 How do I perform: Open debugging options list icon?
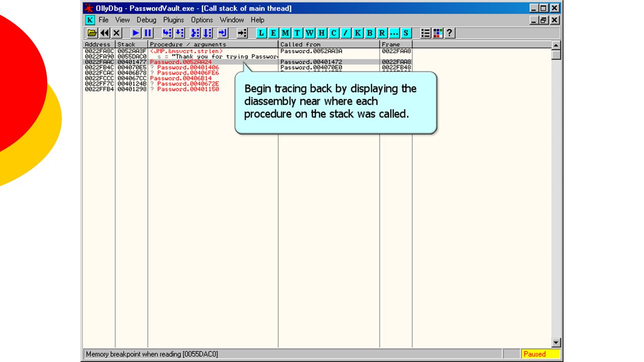(x=426, y=33)
